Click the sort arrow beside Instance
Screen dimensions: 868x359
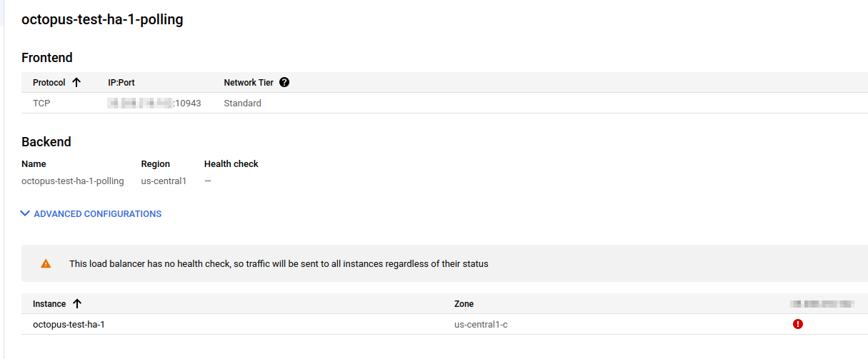tap(77, 303)
